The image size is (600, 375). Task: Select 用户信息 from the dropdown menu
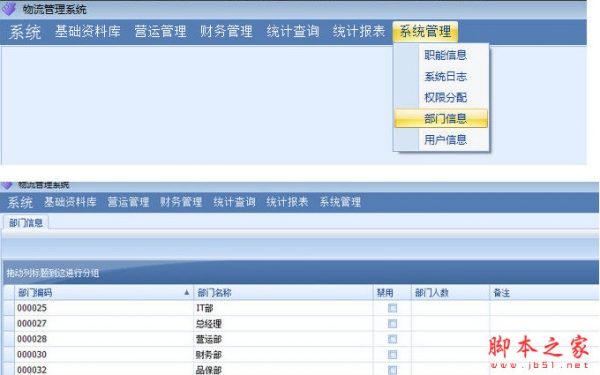click(445, 140)
